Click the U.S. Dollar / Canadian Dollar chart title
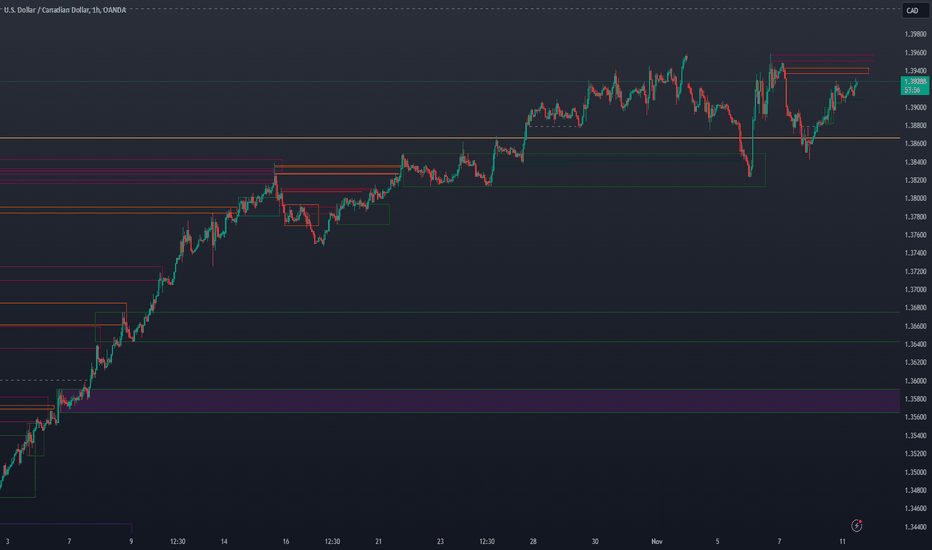This screenshot has height=550, width=932. click(65, 10)
